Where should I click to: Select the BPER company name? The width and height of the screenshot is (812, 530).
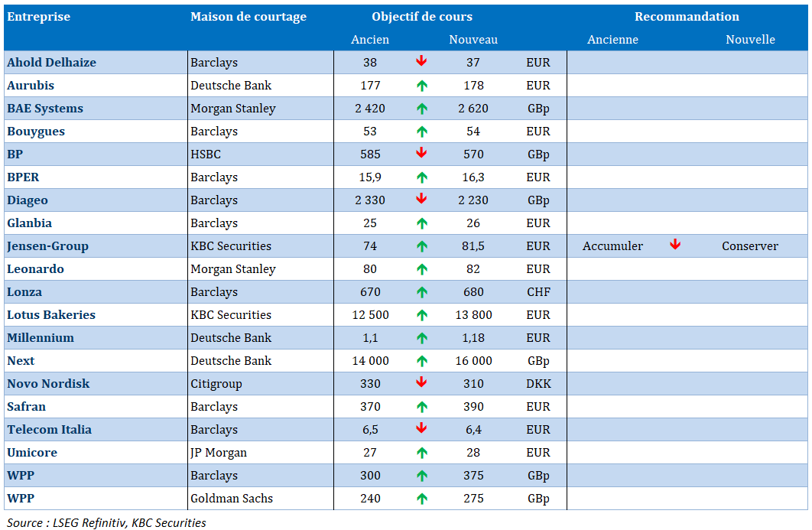[23, 177]
